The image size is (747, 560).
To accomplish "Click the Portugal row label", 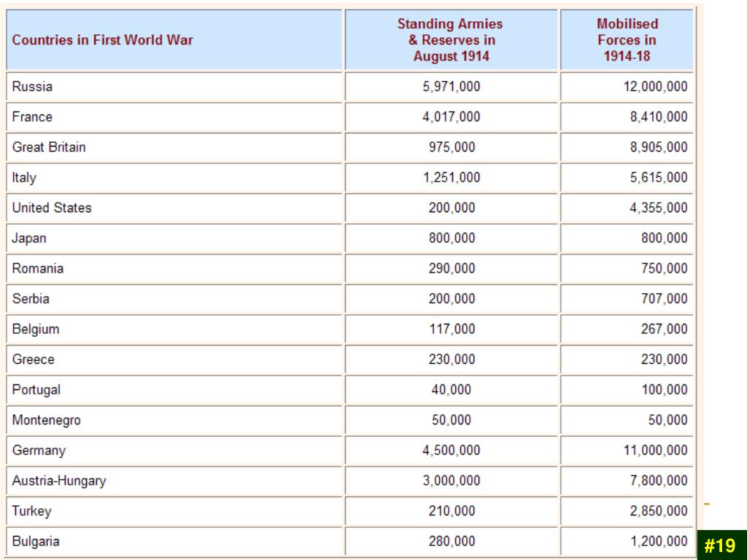I will click(36, 389).
